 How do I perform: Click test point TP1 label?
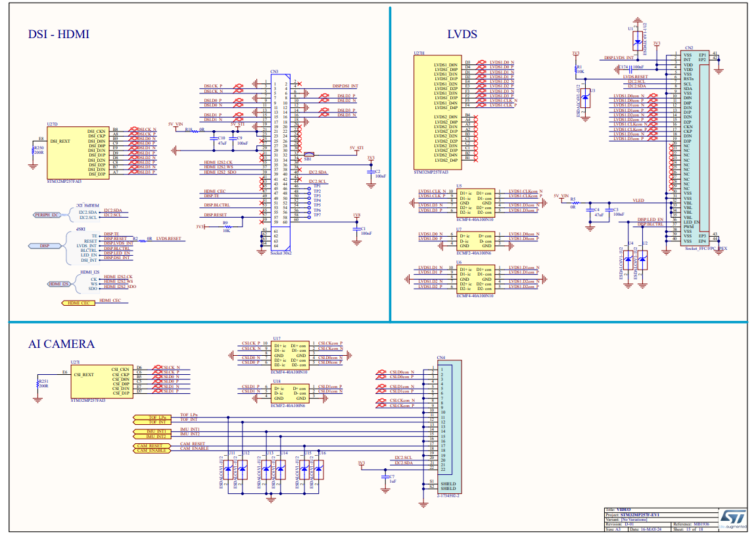point(318,186)
